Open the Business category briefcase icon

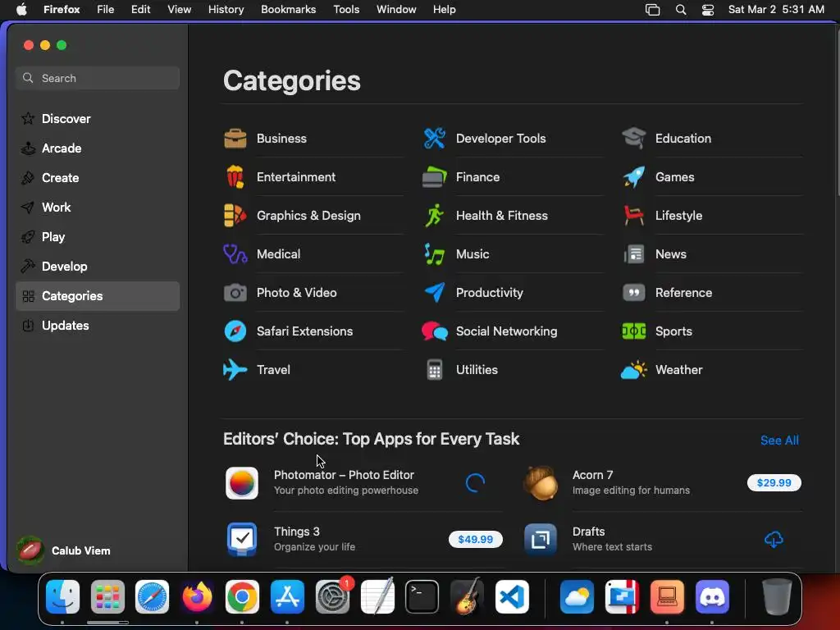(235, 138)
